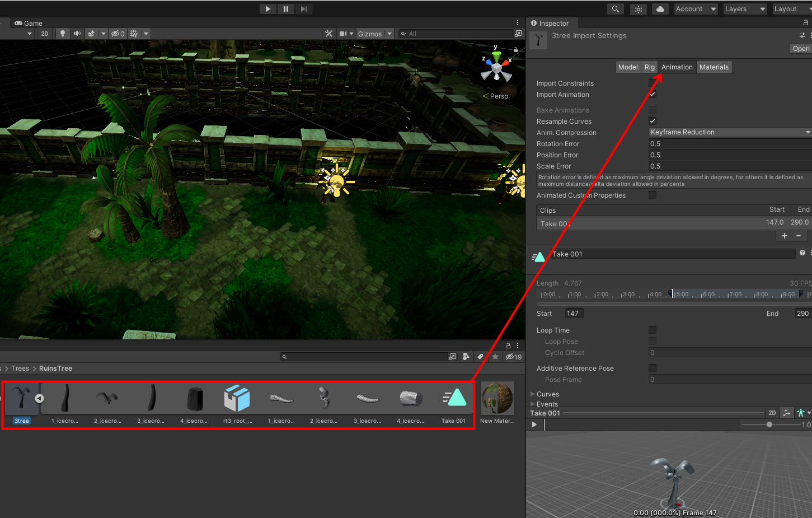Uncheck the Resample Curves checkbox
The height and width of the screenshot is (518, 812).
pos(652,122)
